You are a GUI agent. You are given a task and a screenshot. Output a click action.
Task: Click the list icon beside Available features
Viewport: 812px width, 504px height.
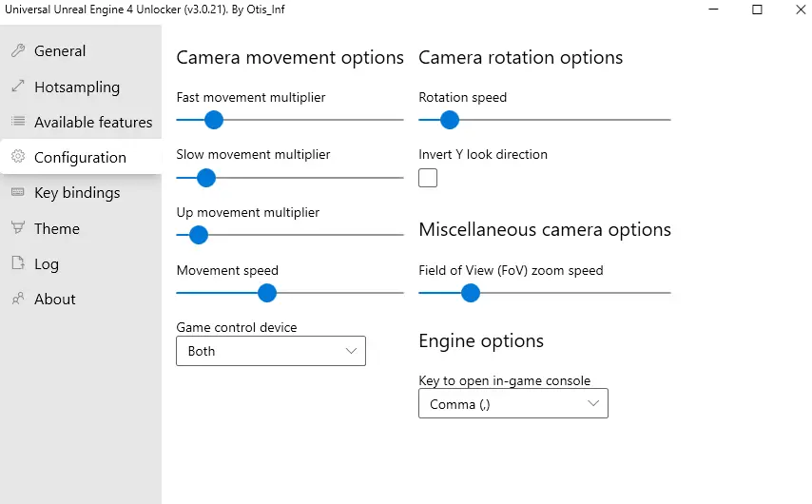18,121
